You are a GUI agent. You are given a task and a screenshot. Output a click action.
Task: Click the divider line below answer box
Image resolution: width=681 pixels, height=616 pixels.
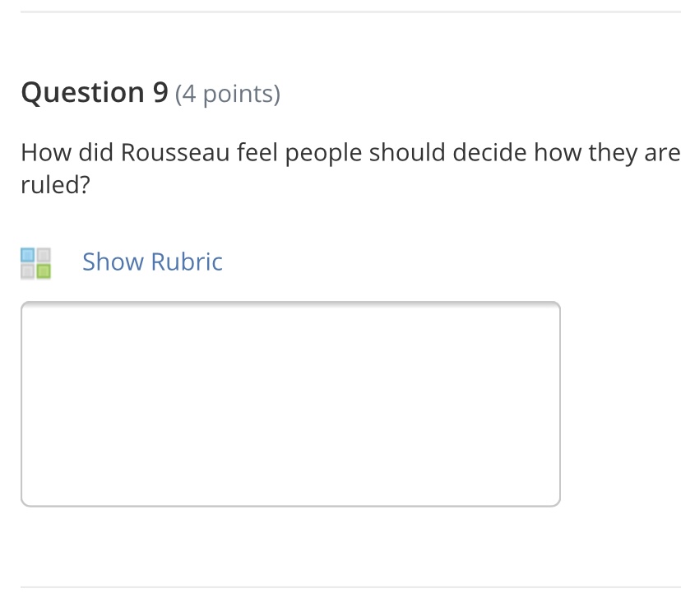(350, 587)
